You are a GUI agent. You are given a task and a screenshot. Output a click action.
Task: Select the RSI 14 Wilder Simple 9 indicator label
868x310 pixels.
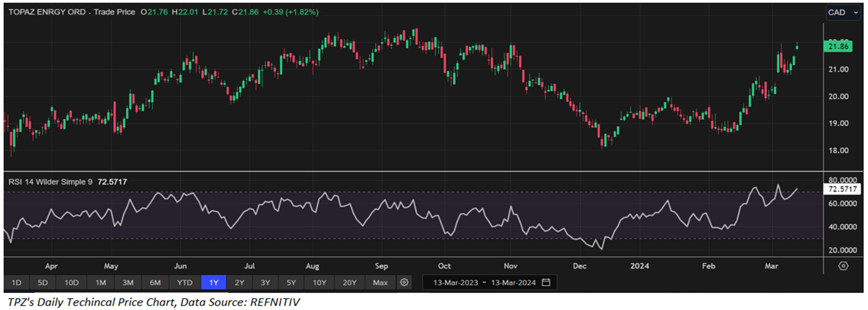click(x=50, y=181)
